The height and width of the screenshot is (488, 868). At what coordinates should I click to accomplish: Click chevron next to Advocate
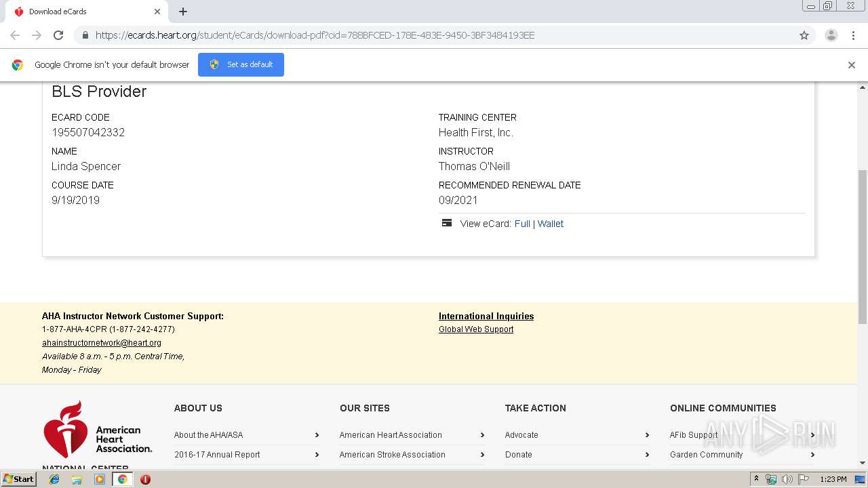pos(647,435)
